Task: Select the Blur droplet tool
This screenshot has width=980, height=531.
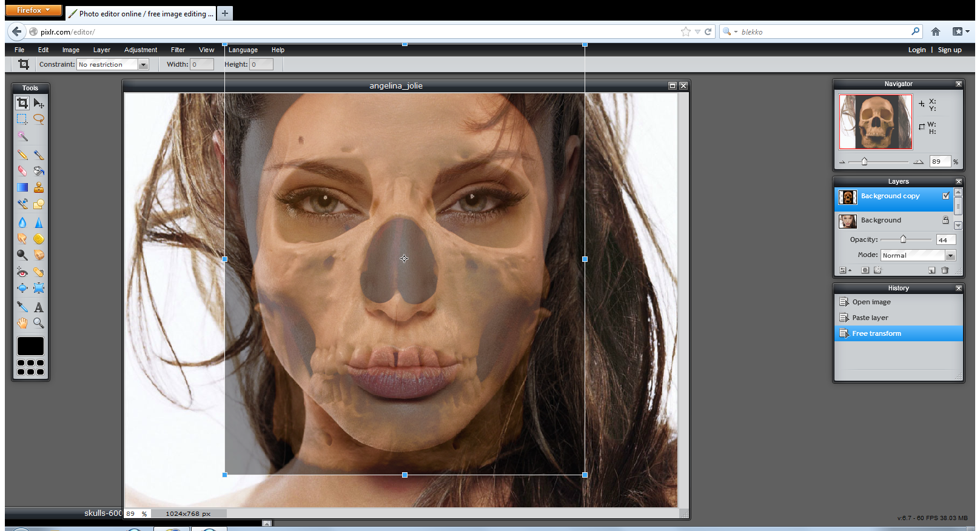Action: [x=22, y=222]
